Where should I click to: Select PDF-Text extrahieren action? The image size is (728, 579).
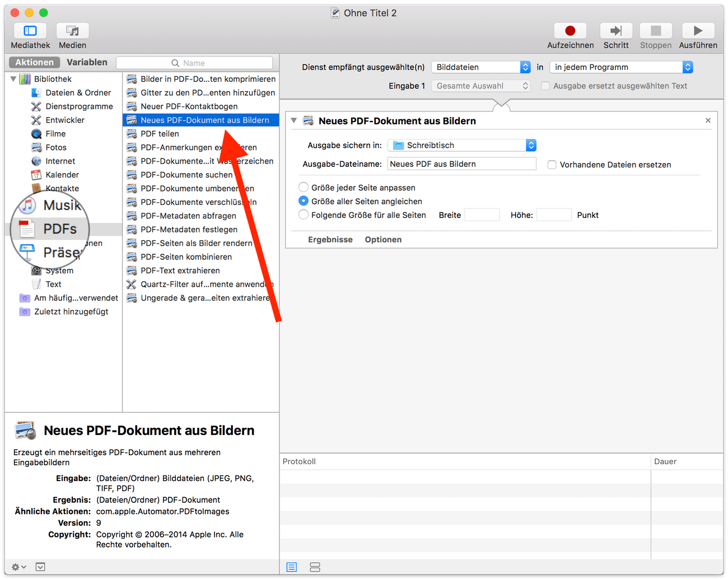(x=201, y=270)
